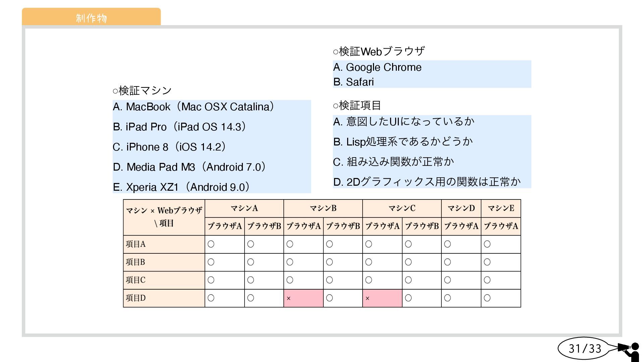This screenshot has height=362, width=644.
Task: Click the 検証Webブラウザ heading
Action: (x=379, y=51)
